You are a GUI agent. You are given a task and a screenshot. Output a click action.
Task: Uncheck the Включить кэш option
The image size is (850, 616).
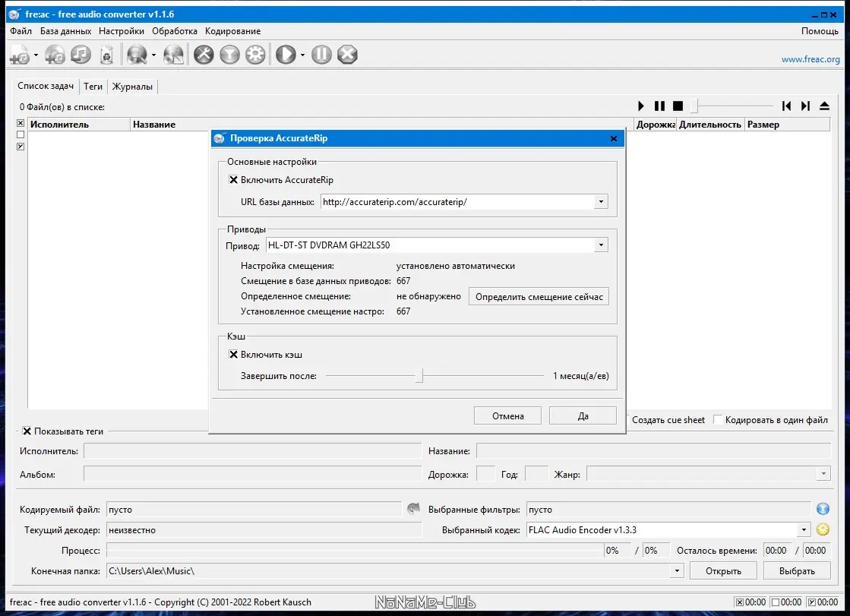pos(232,354)
